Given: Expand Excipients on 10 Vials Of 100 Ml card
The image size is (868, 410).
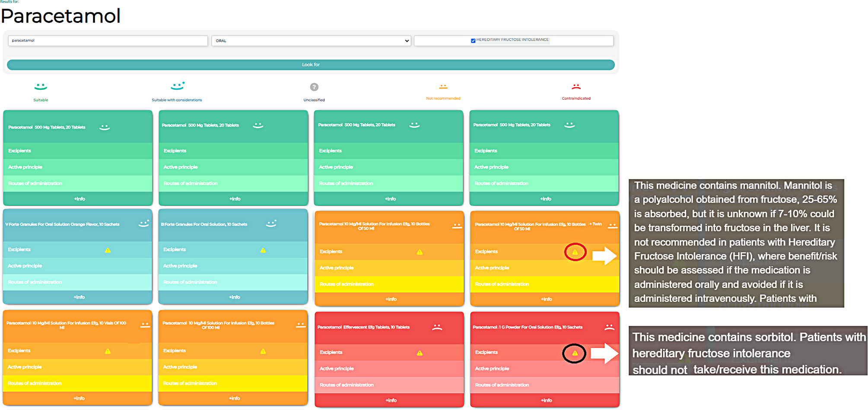Looking at the screenshot, I should tap(77, 351).
